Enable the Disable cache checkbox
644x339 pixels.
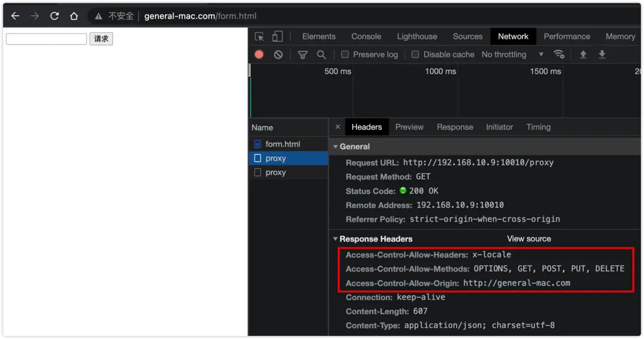point(415,54)
